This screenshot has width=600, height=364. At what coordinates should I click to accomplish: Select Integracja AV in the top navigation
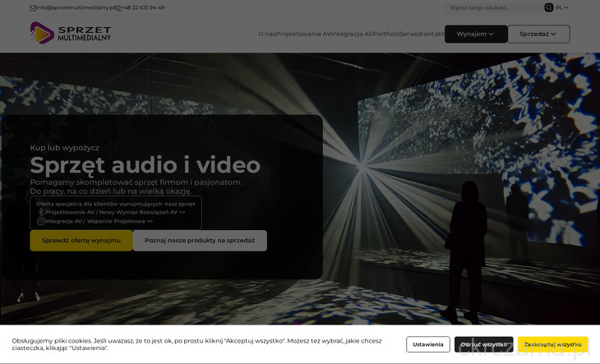click(x=352, y=35)
